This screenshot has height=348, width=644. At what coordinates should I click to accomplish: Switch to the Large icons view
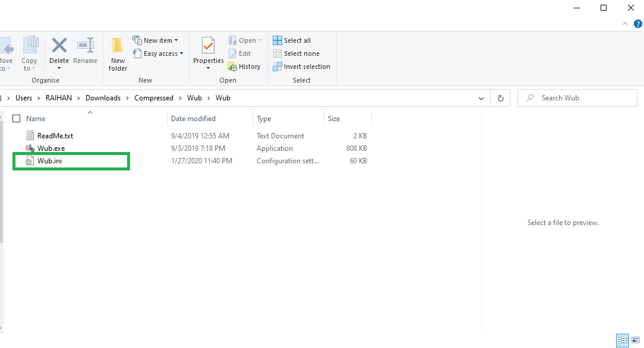click(x=635, y=340)
